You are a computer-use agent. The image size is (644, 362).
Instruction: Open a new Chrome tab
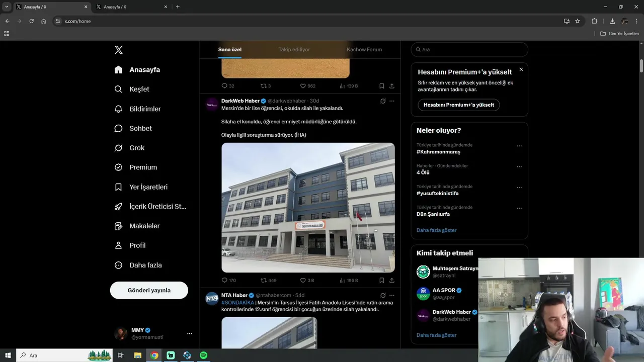tap(178, 7)
